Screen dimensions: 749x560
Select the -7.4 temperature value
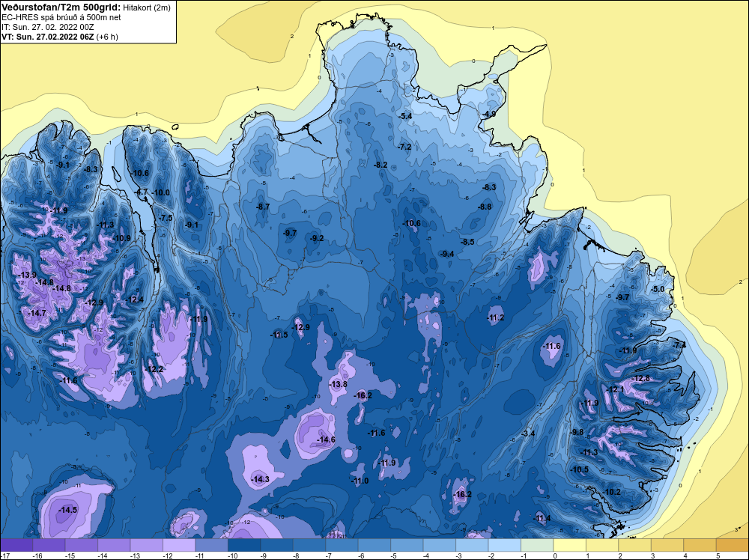[x=679, y=345]
